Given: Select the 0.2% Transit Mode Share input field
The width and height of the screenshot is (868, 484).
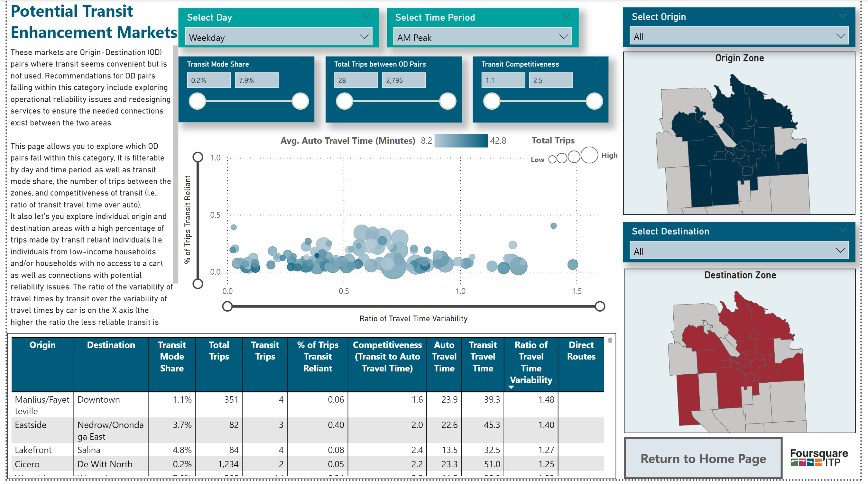Looking at the screenshot, I should 209,80.
